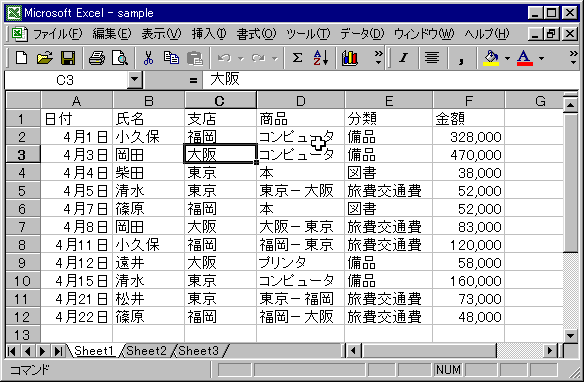The width and height of the screenshot is (584, 382).
Task: Select the Sheet1 tab
Action: pyautogui.click(x=94, y=351)
